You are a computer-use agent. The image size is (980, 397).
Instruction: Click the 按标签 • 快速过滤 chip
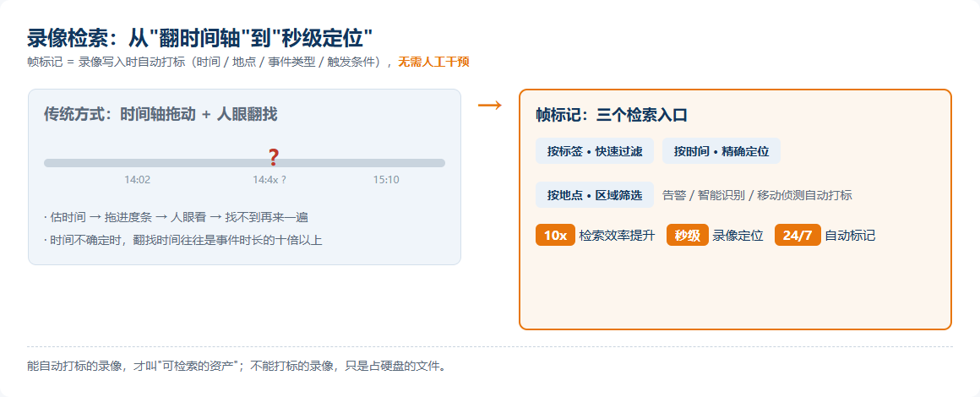coord(595,150)
